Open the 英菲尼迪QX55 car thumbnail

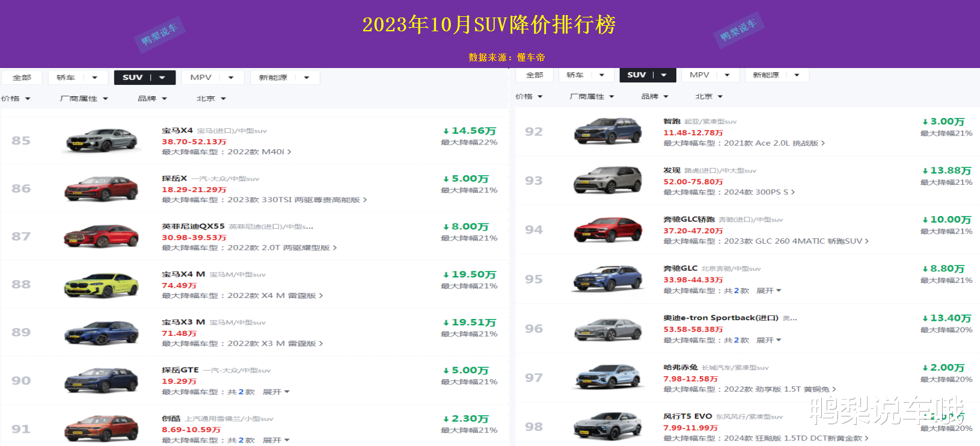(x=102, y=236)
